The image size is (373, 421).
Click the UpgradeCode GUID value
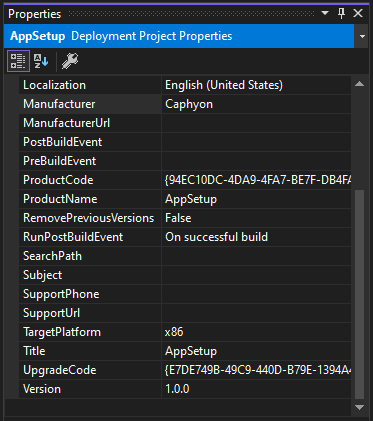pyautogui.click(x=256, y=370)
